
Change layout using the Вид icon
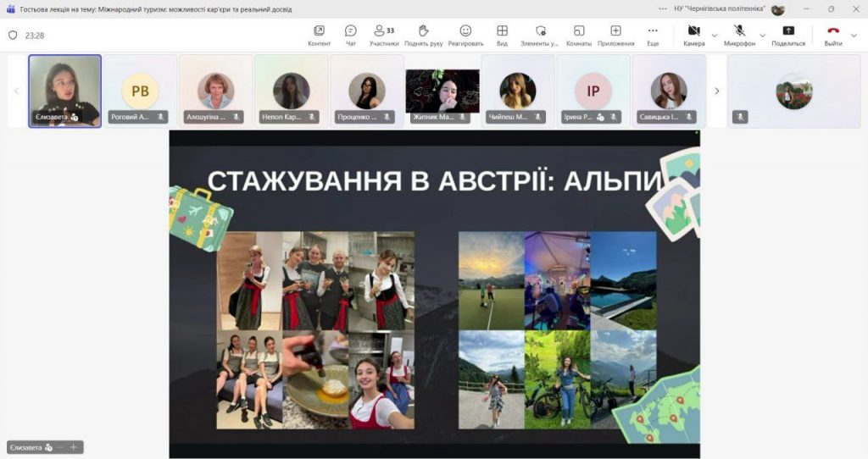502,35
